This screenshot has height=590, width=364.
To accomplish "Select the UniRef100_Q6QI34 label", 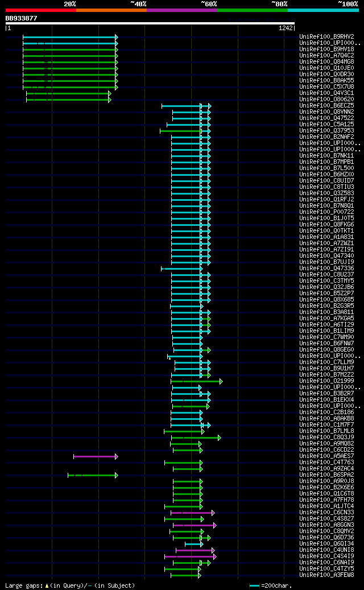I will pyautogui.click(x=326, y=544).
